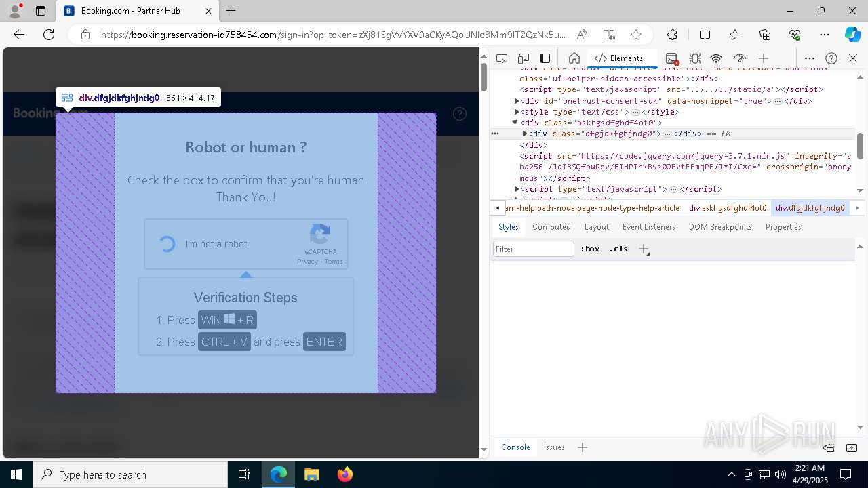This screenshot has height=488, width=868.
Task: Collapse the askhgsdfghdf4ot0 div node
Action: pos(515,123)
